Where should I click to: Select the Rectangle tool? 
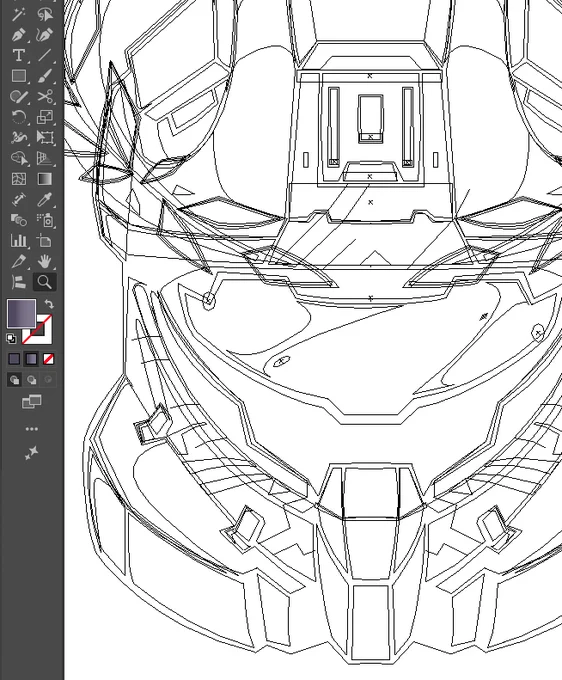pos(19,76)
